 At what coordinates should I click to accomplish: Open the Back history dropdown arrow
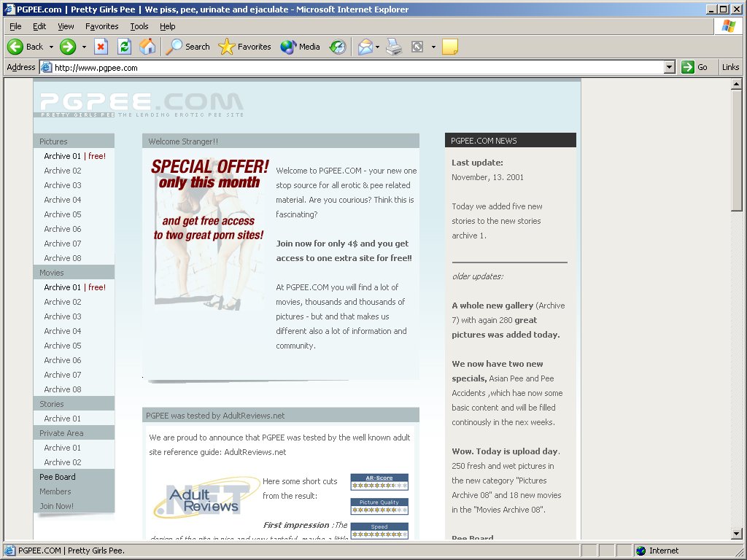(51, 47)
